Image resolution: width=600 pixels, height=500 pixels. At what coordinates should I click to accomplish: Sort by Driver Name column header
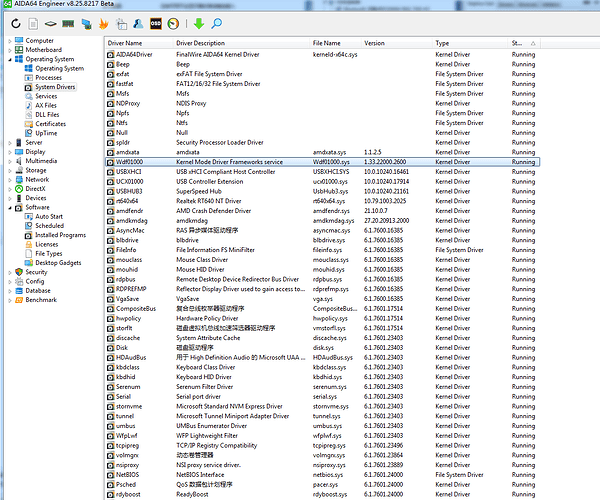139,43
